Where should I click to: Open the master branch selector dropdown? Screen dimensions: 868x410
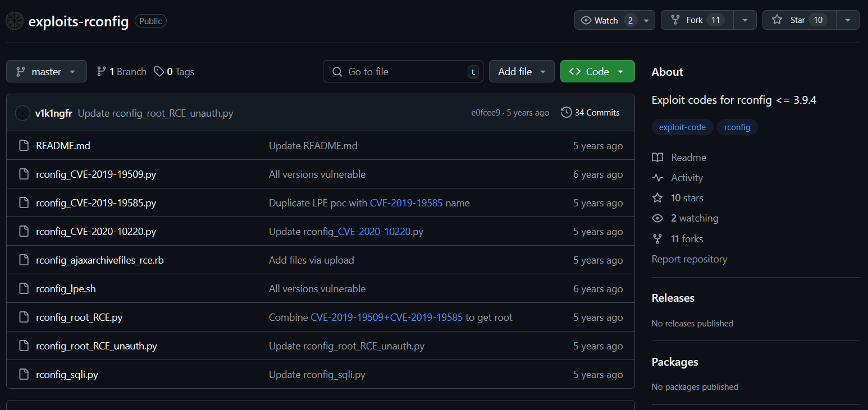[x=47, y=71]
